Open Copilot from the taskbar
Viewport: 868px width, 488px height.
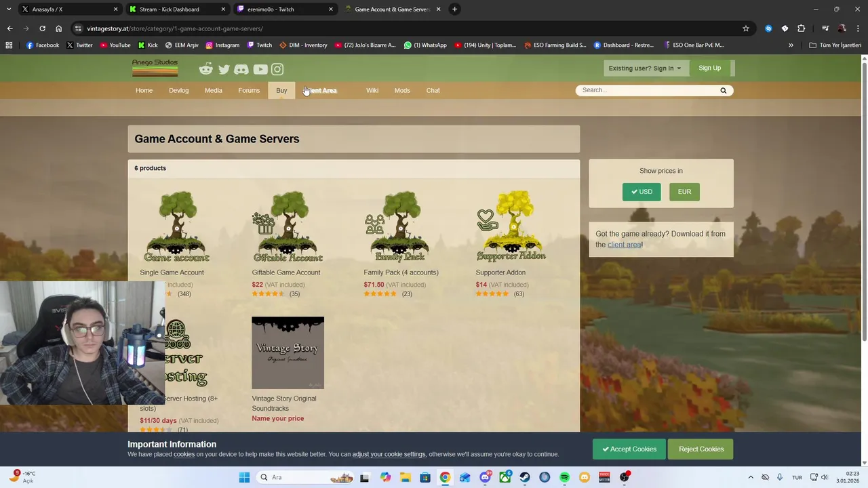(385, 477)
